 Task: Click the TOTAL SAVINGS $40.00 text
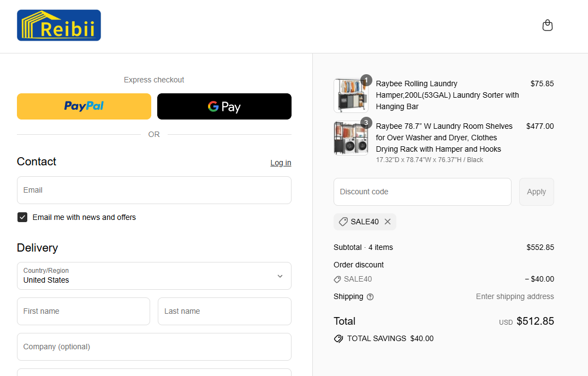(390, 338)
